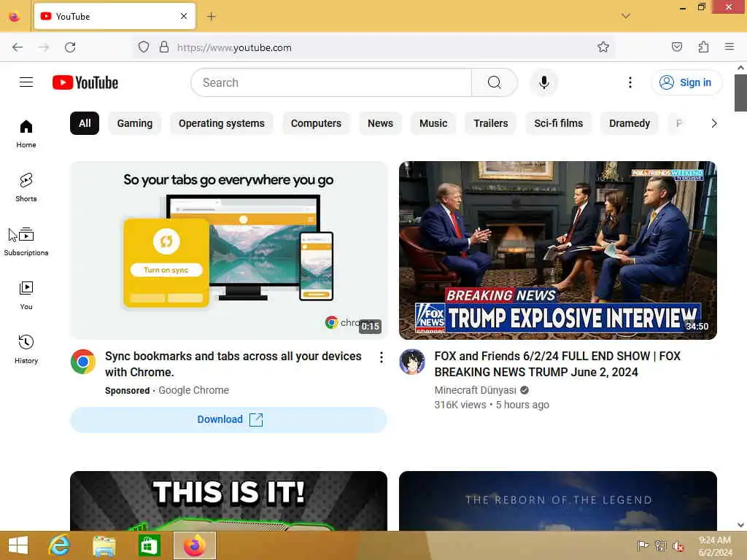This screenshot has height=560, width=747.
Task: Click the vertical page scrollbar thumb
Action: (x=740, y=93)
